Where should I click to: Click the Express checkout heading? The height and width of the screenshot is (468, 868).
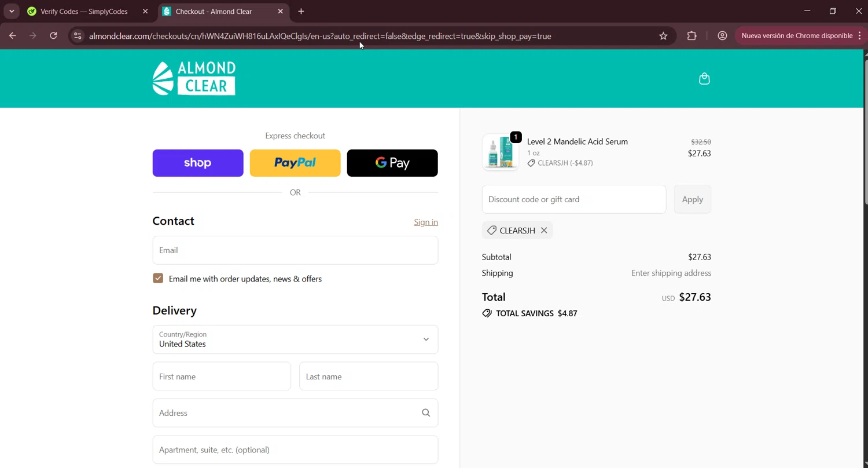coord(295,136)
